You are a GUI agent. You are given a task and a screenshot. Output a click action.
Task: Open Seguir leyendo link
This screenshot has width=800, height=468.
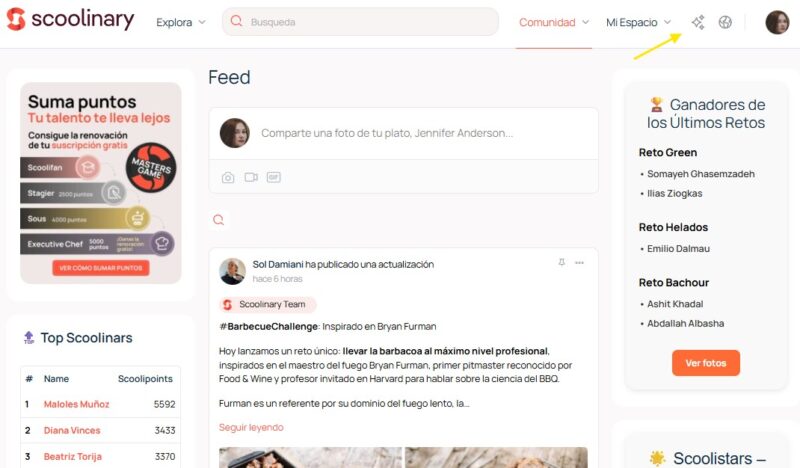point(251,427)
